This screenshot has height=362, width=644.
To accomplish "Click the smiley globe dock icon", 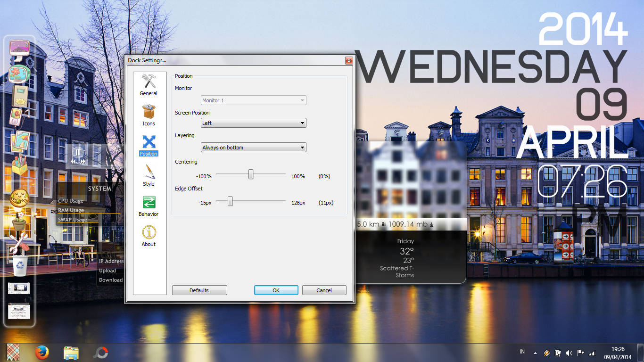I will [x=20, y=197].
